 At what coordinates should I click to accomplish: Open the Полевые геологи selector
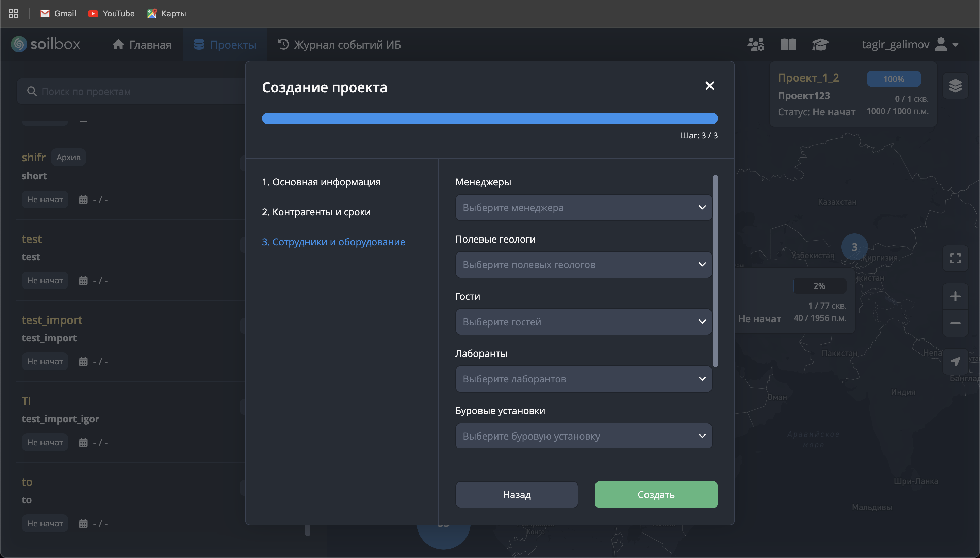tap(583, 264)
